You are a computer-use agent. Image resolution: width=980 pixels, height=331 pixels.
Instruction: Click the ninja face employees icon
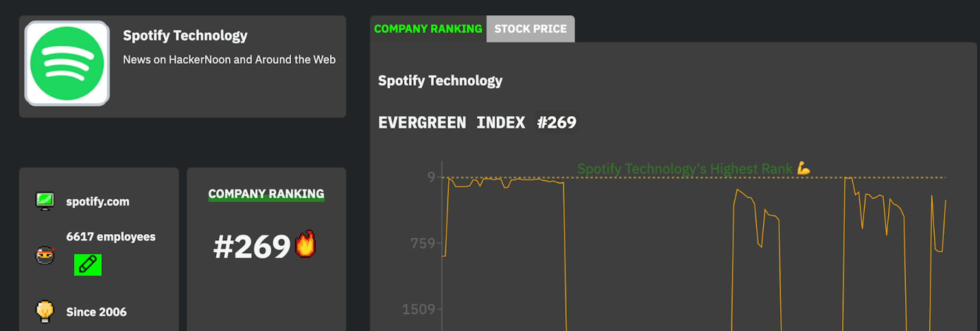[45, 255]
